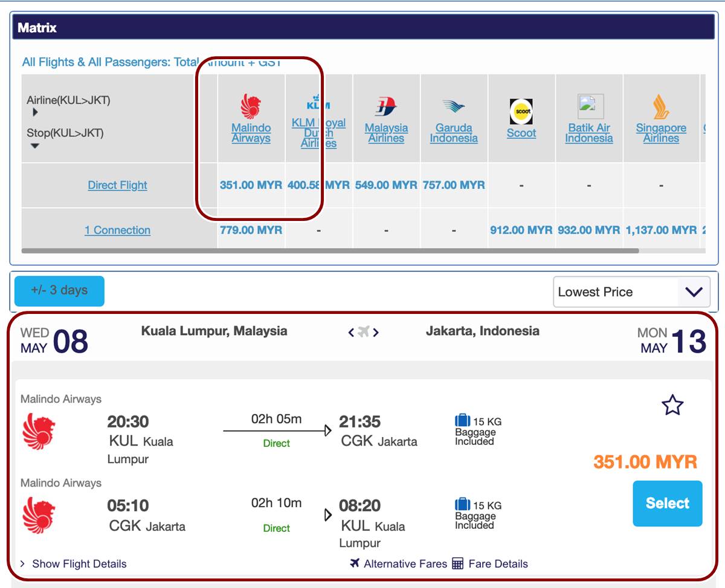
Task: Click baggage icon for the 20:30 flight
Action: pos(462,420)
